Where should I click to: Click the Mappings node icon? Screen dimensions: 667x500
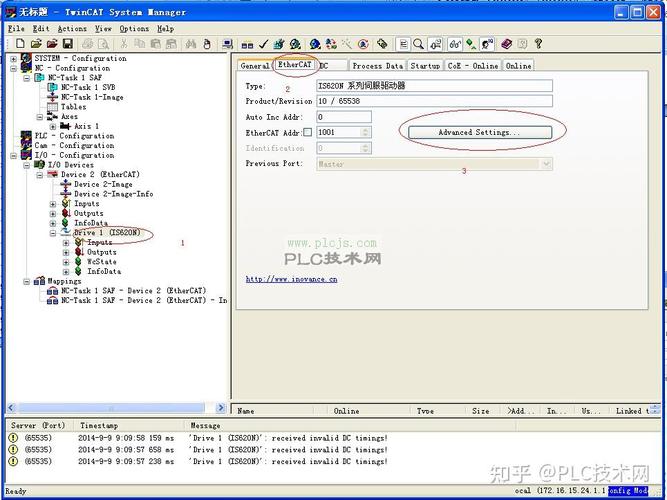[x=40, y=281]
